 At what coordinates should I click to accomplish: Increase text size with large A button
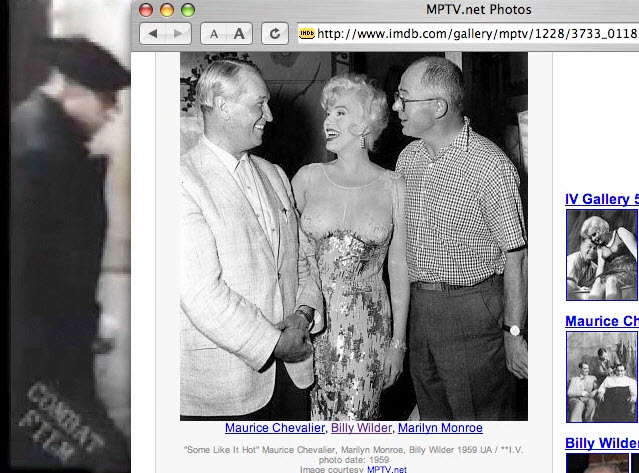[239, 34]
